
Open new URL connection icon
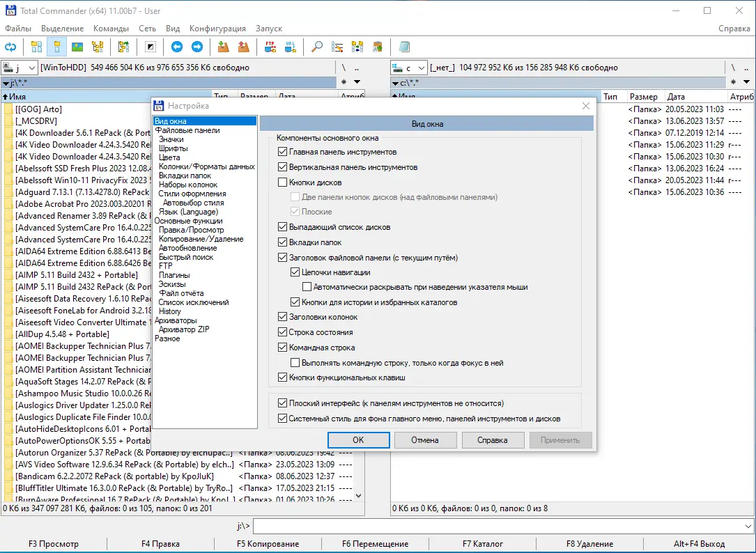pyautogui.click(x=291, y=47)
